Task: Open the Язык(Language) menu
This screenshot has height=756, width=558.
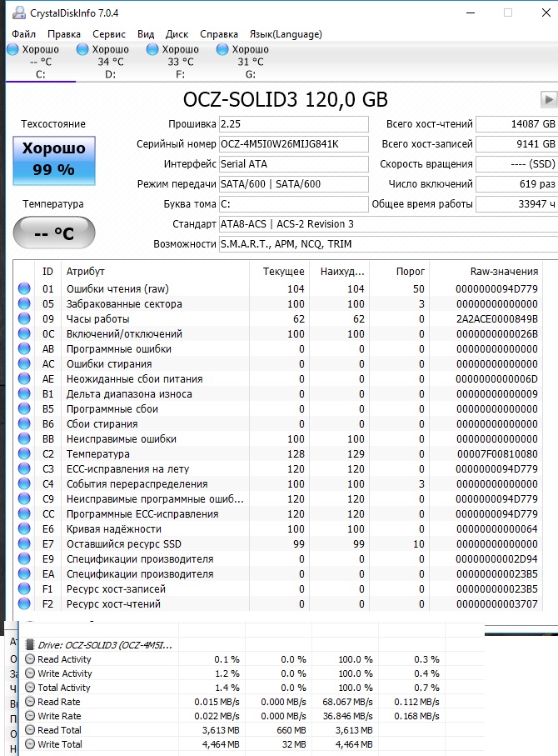Action: (286, 34)
